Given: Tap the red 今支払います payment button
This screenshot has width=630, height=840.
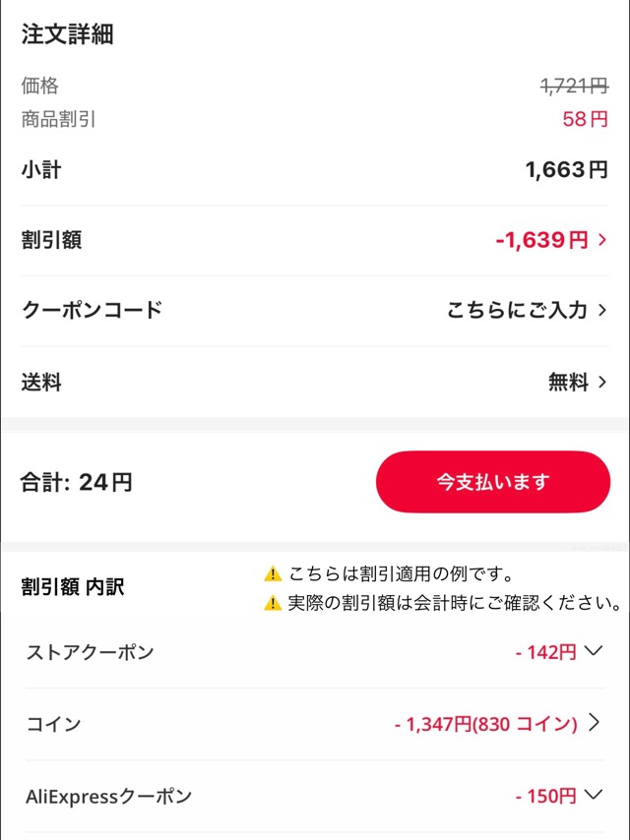Looking at the screenshot, I should point(490,481).
